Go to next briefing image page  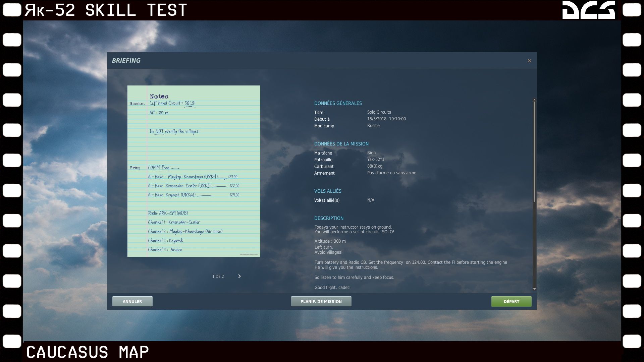pos(239,276)
